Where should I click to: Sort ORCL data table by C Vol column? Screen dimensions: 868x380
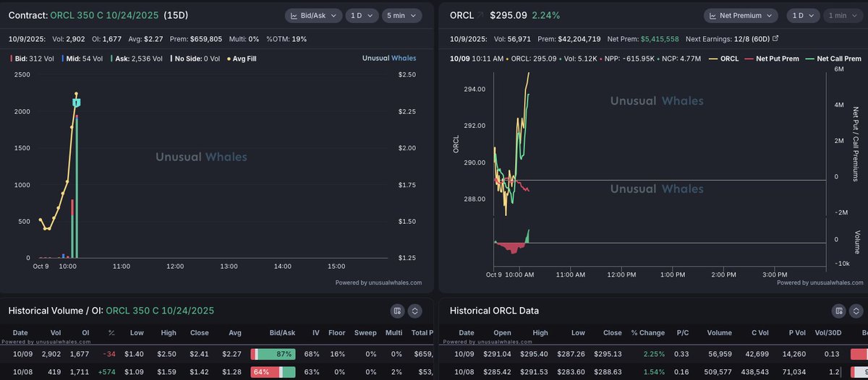760,333
